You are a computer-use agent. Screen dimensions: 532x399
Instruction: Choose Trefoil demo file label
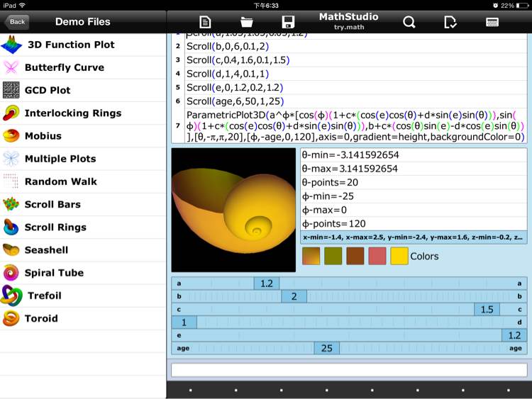[45, 296]
